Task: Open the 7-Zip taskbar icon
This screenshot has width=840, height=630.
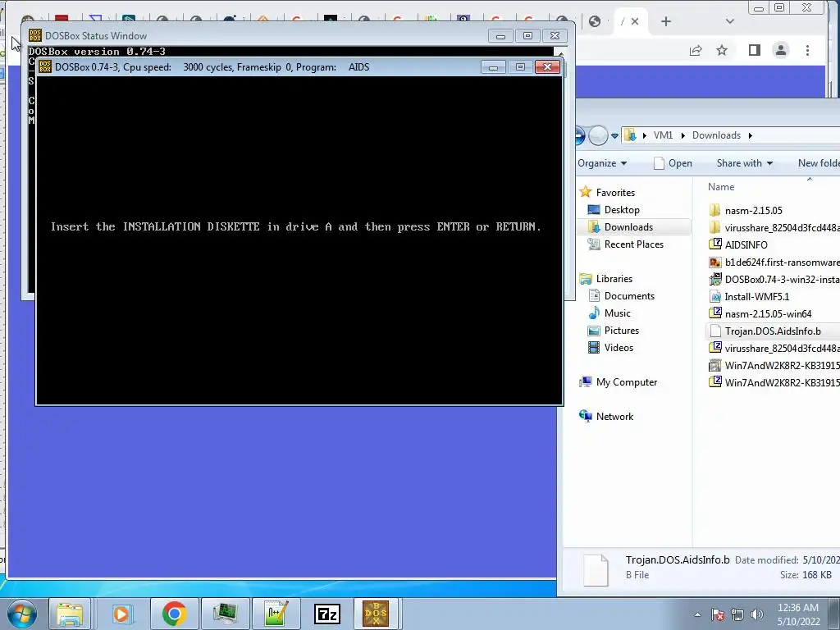Action: tap(326, 614)
